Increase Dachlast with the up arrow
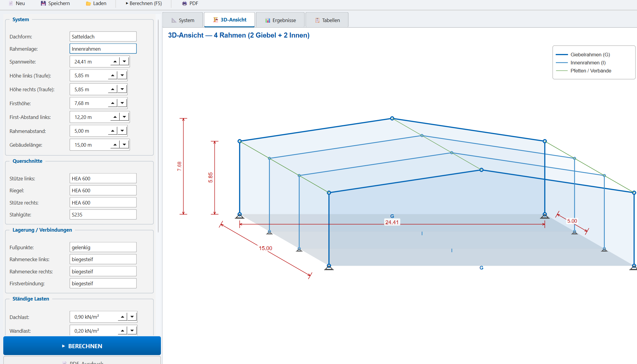Image resolution: width=637 pixels, height=364 pixels. coord(122,317)
